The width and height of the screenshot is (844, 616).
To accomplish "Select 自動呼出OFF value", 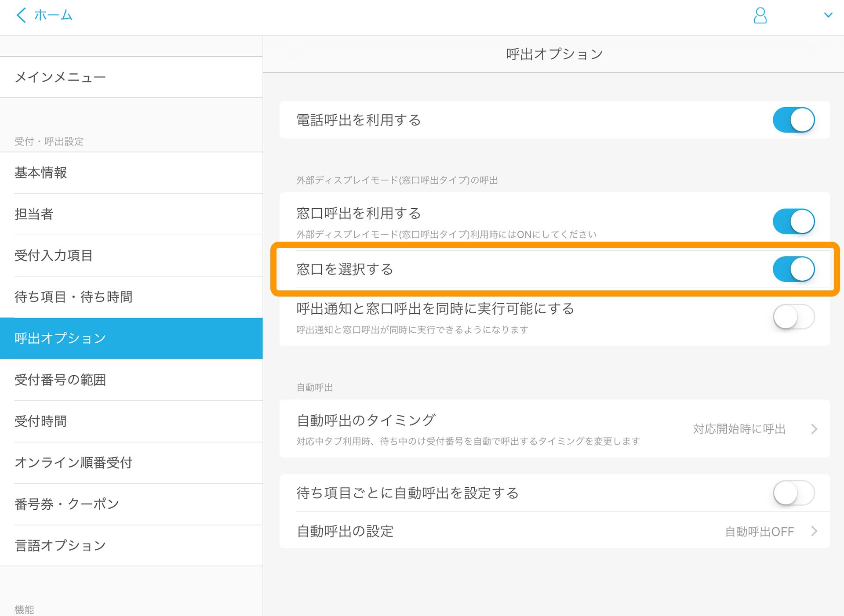I will 759,532.
